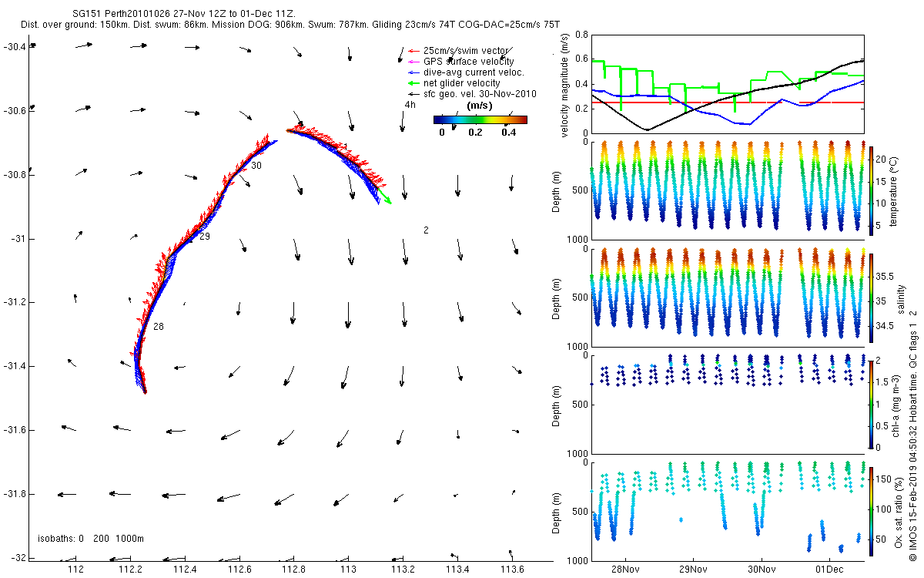Click the '-30.8' latitude tick label
This screenshot has height=578, width=924.
15,175
